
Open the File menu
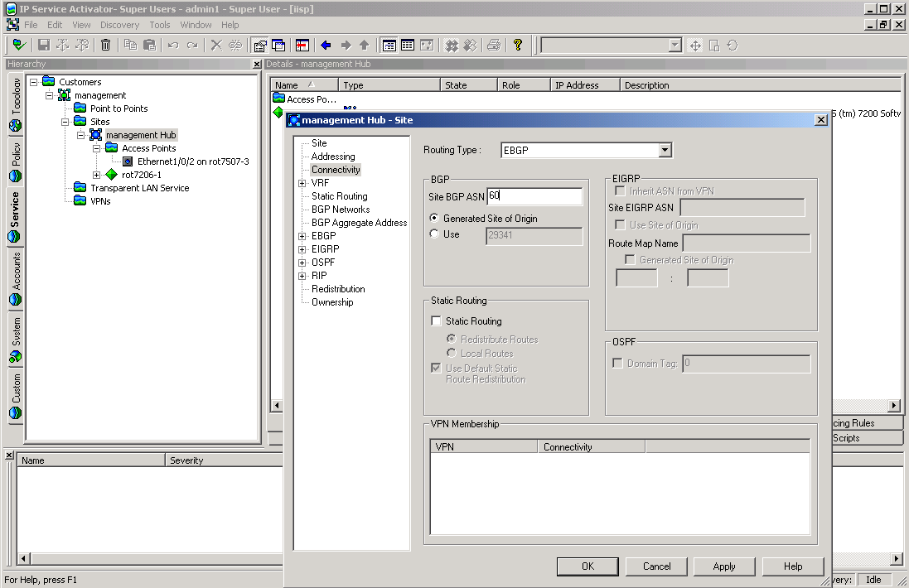[31, 25]
